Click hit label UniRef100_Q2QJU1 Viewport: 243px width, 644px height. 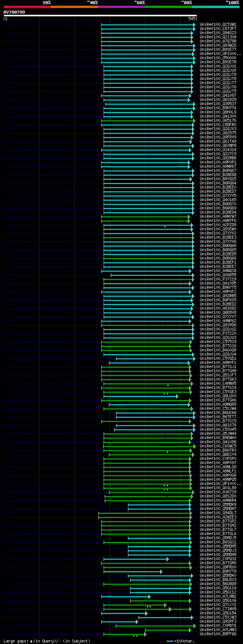tap(218, 66)
